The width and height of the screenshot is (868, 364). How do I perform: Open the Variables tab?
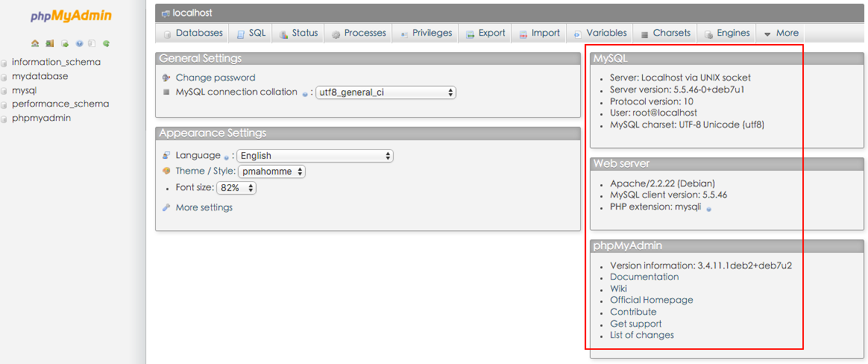600,34
